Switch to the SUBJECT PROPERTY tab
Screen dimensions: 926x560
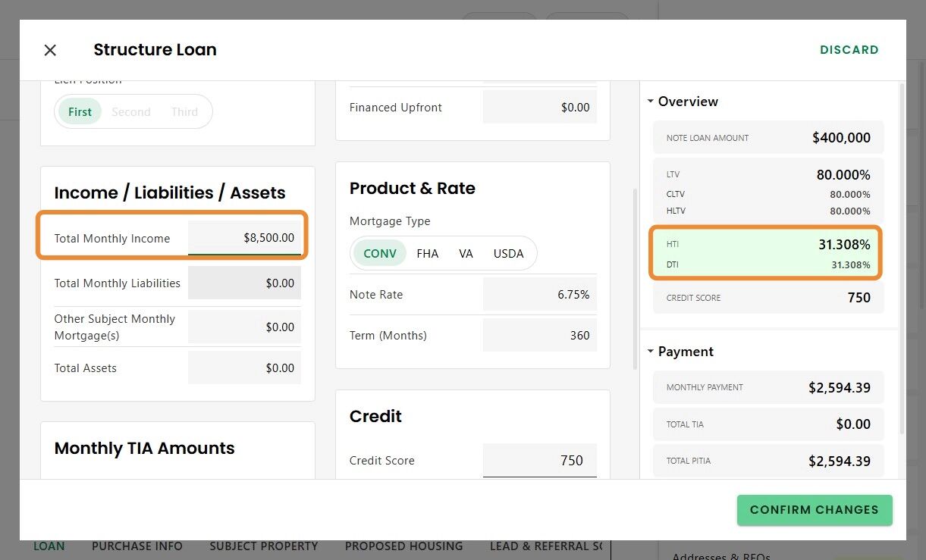pyautogui.click(x=264, y=546)
